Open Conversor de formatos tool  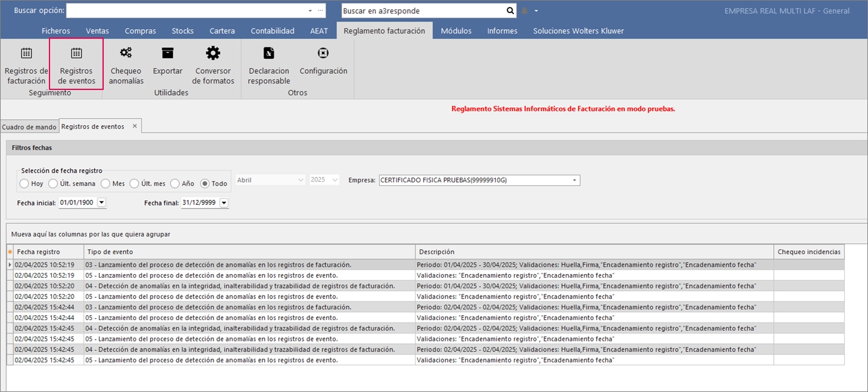213,66
